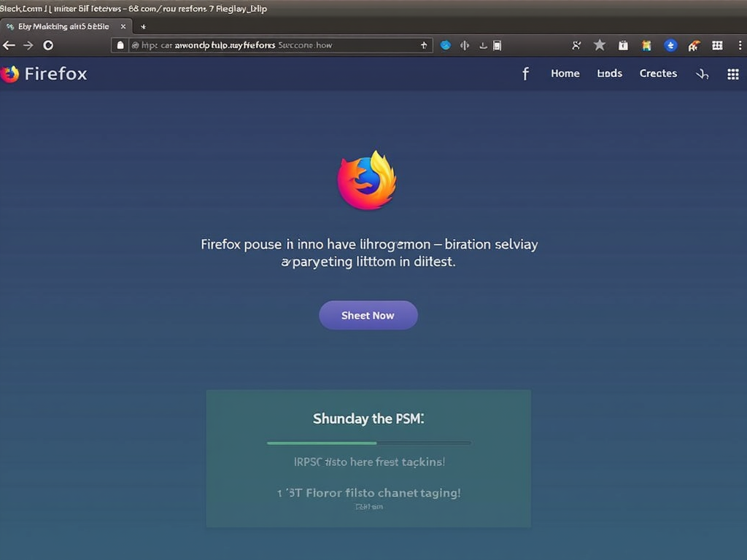
Task: Click the padlock site security icon
Action: click(x=120, y=45)
